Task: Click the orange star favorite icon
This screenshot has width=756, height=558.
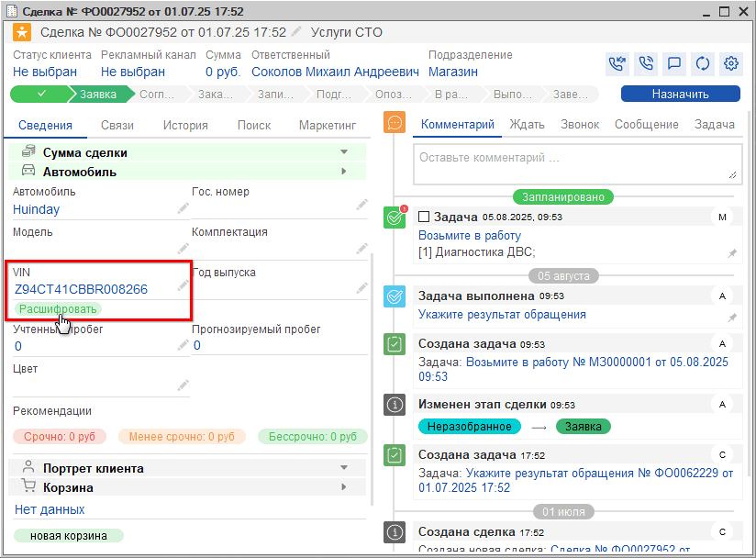Action: 22,33
